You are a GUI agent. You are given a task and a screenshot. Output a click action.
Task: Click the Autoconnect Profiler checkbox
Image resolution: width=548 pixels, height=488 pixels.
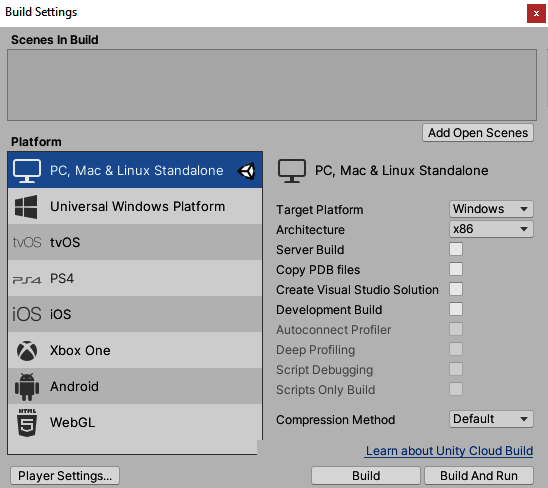[x=456, y=329]
